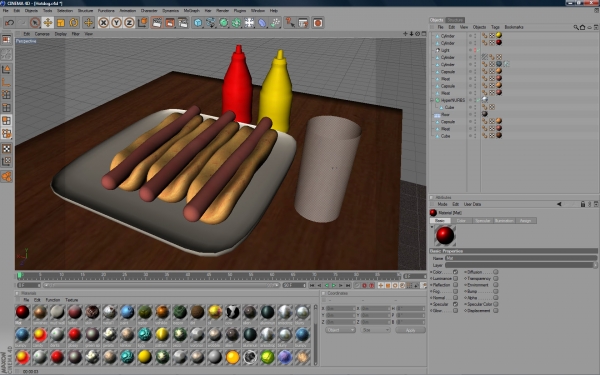Open the Tags menu in Objects manager
The height and width of the screenshot is (375, 600).
(495, 27)
